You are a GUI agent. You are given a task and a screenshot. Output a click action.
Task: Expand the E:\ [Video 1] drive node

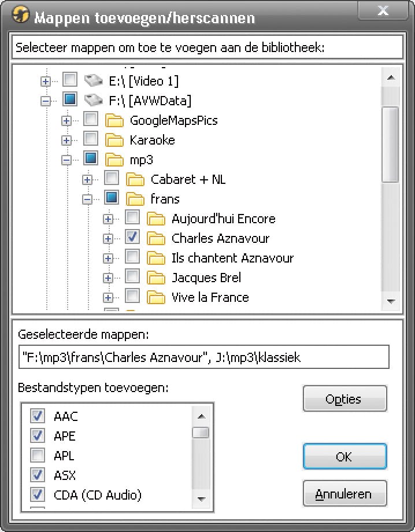[x=46, y=81]
